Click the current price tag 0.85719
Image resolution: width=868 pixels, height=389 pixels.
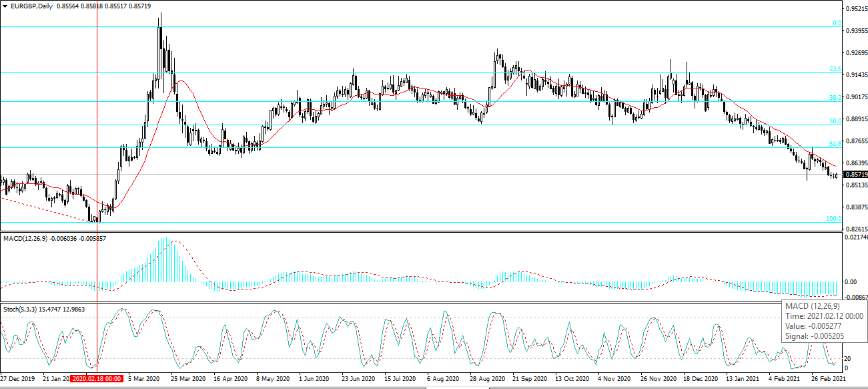(855, 174)
